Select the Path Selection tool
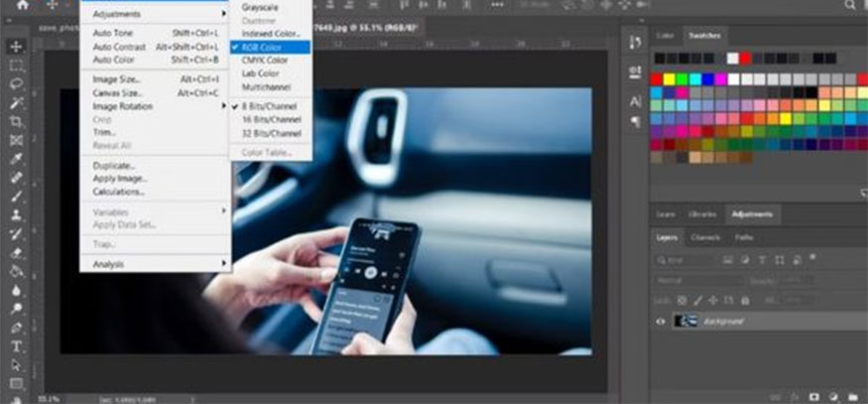The width and height of the screenshot is (868, 404). click(17, 364)
